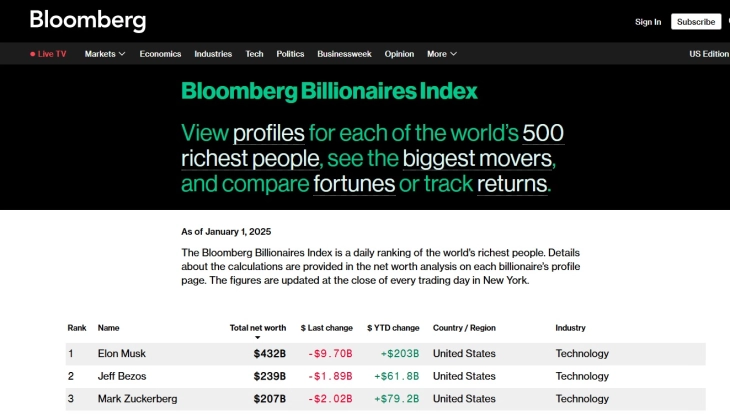Screen dimensions: 730x415
Task: Click the Bloomberg logo
Action: tap(87, 20)
